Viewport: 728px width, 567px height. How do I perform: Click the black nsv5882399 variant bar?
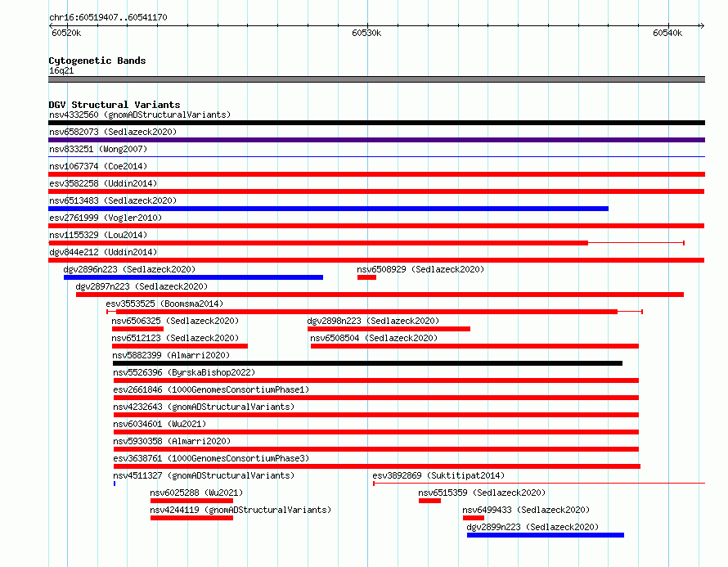click(368, 363)
